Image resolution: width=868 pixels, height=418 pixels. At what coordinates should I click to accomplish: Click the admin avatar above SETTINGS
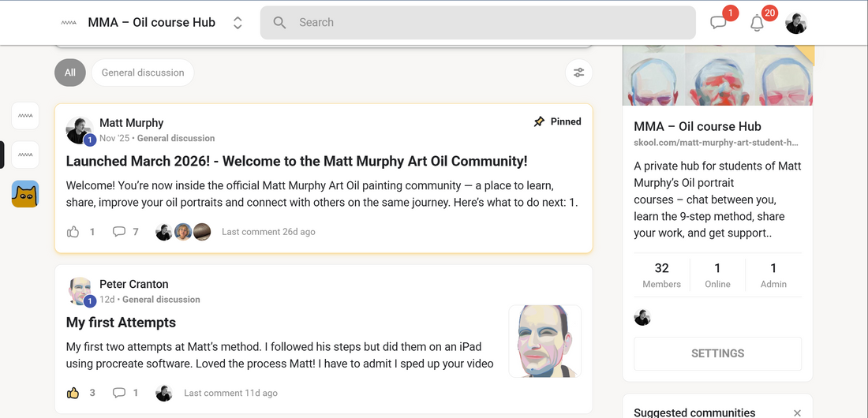tap(642, 317)
